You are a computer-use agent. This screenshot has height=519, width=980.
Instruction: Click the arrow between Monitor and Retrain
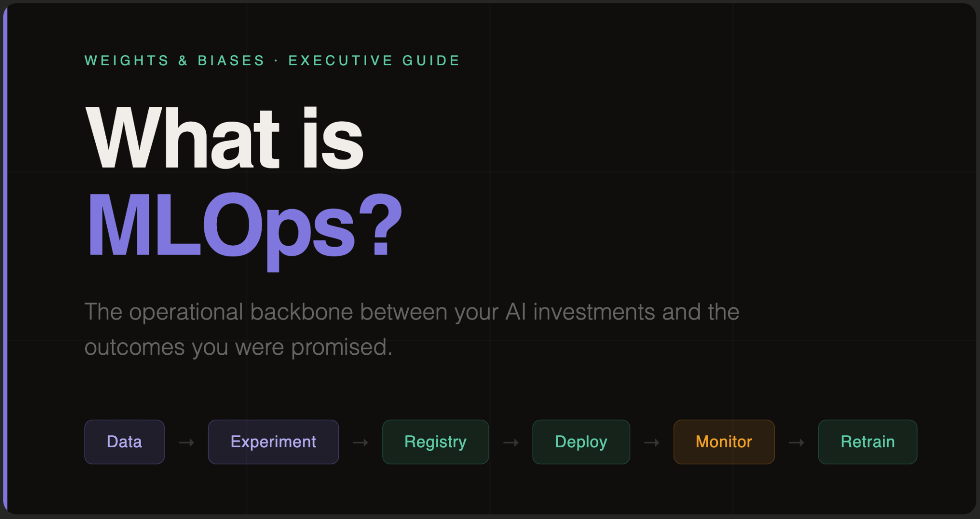[796, 442]
